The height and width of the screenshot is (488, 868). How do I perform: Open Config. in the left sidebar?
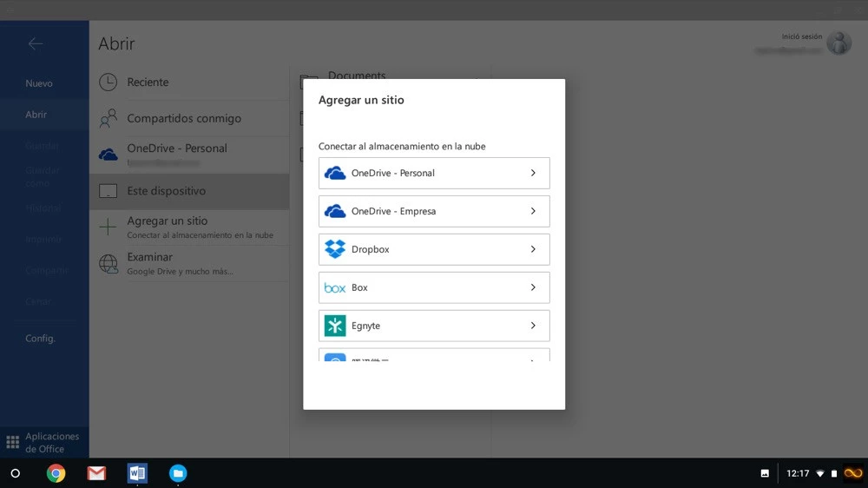point(40,339)
